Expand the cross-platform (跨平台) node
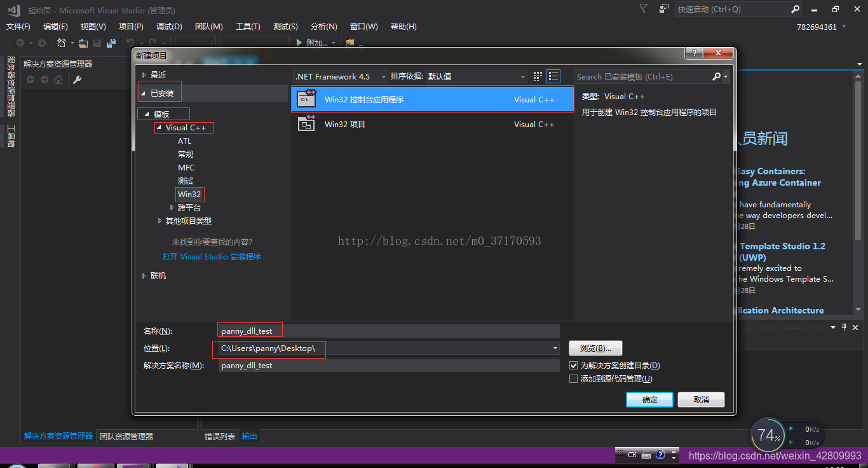868x468 pixels. pos(172,208)
